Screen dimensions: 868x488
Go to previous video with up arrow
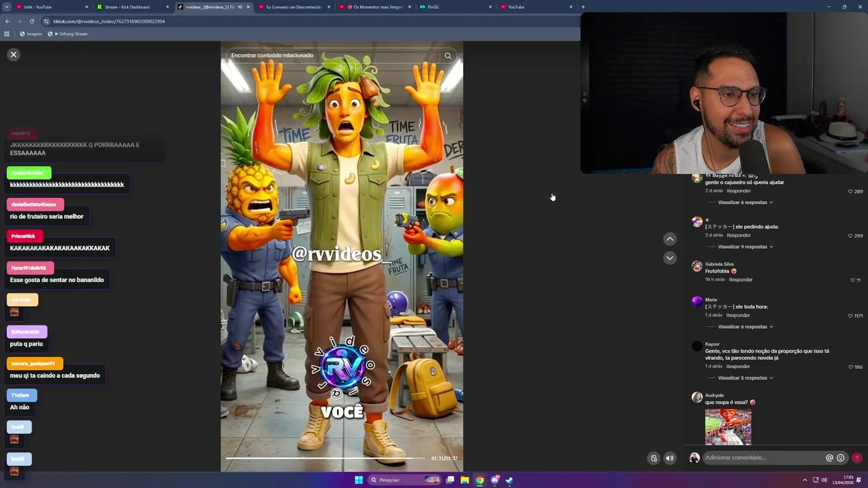coord(669,239)
